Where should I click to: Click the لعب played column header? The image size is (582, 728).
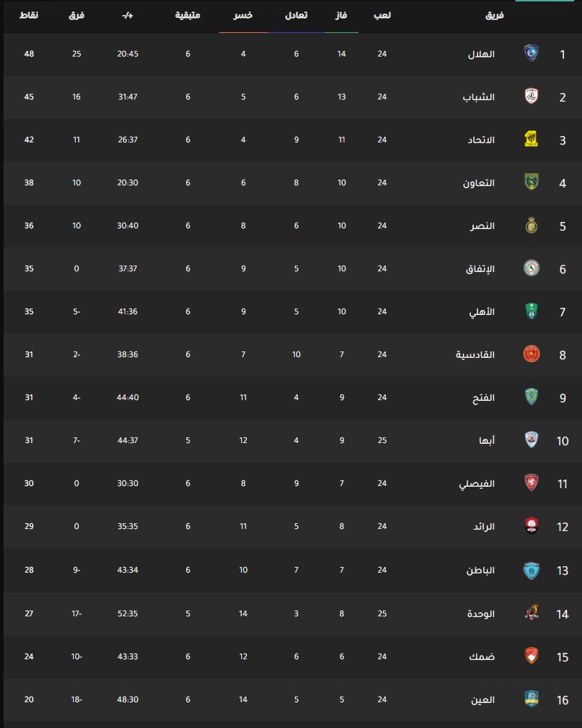point(382,15)
